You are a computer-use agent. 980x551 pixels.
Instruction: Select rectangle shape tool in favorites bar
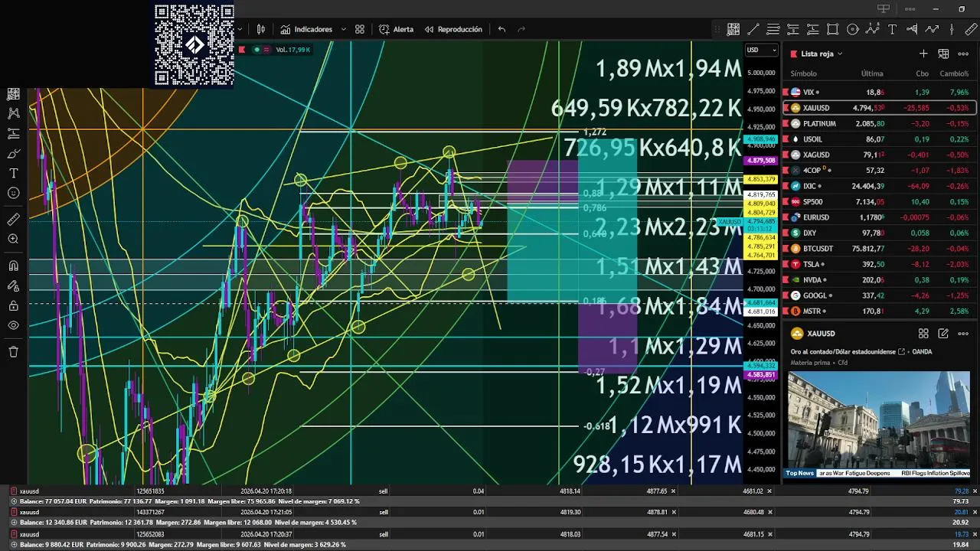tap(833, 29)
